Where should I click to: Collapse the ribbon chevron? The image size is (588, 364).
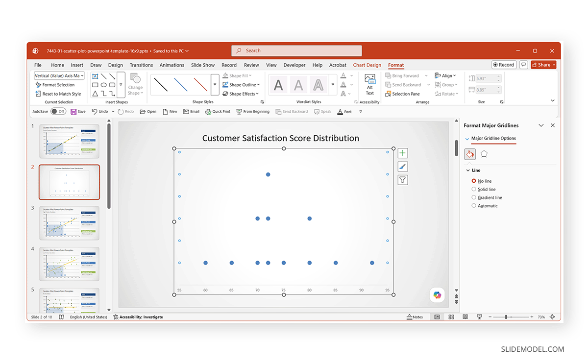[x=553, y=101]
